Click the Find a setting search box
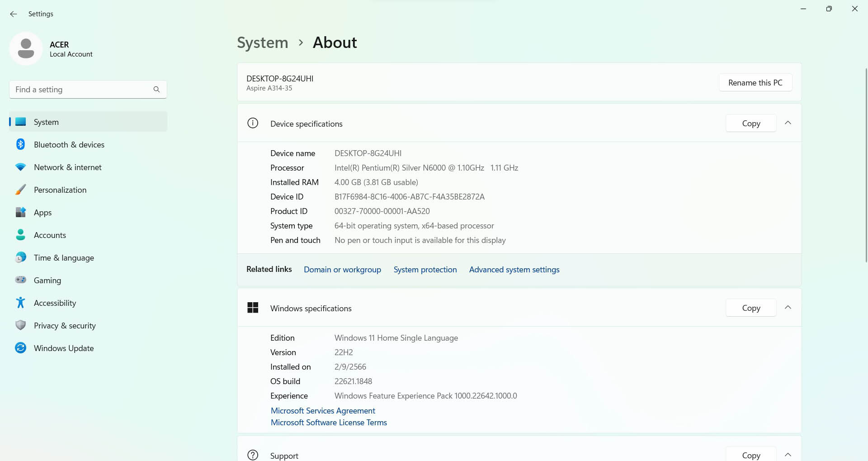This screenshot has height=461, width=868. tap(88, 90)
